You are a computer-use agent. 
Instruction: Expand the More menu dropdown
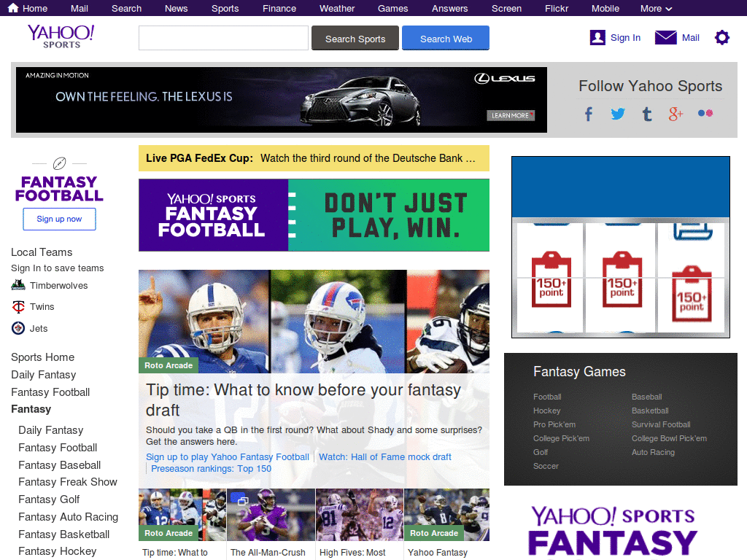[656, 9]
